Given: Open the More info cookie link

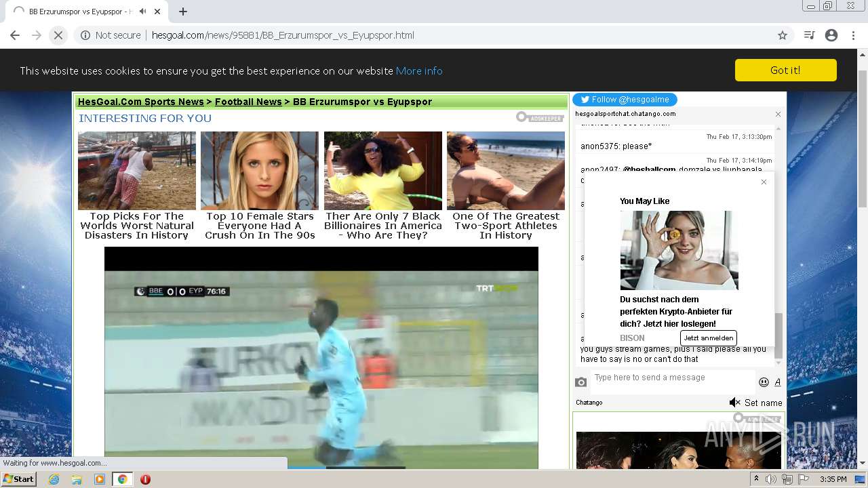Looking at the screenshot, I should tap(419, 70).
